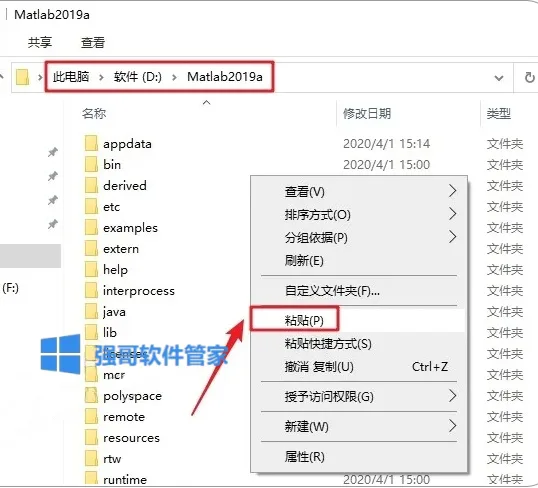Click 软件 (D:) in the breadcrumb path

coord(138,77)
